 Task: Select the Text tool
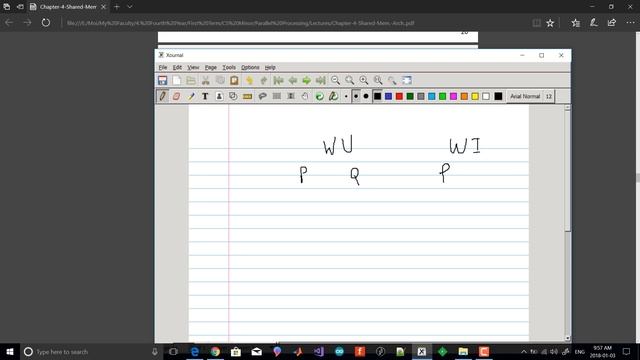tap(205, 96)
